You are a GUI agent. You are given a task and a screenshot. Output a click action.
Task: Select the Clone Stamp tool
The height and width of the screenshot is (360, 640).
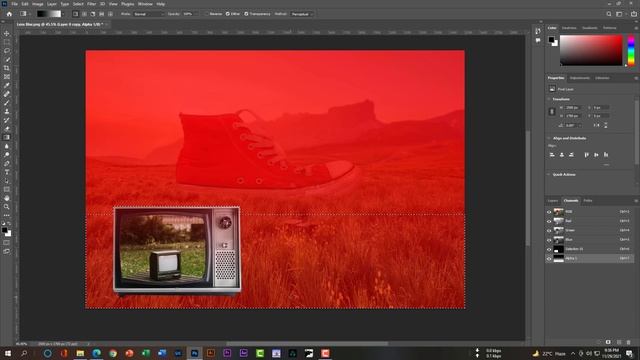coord(7,111)
